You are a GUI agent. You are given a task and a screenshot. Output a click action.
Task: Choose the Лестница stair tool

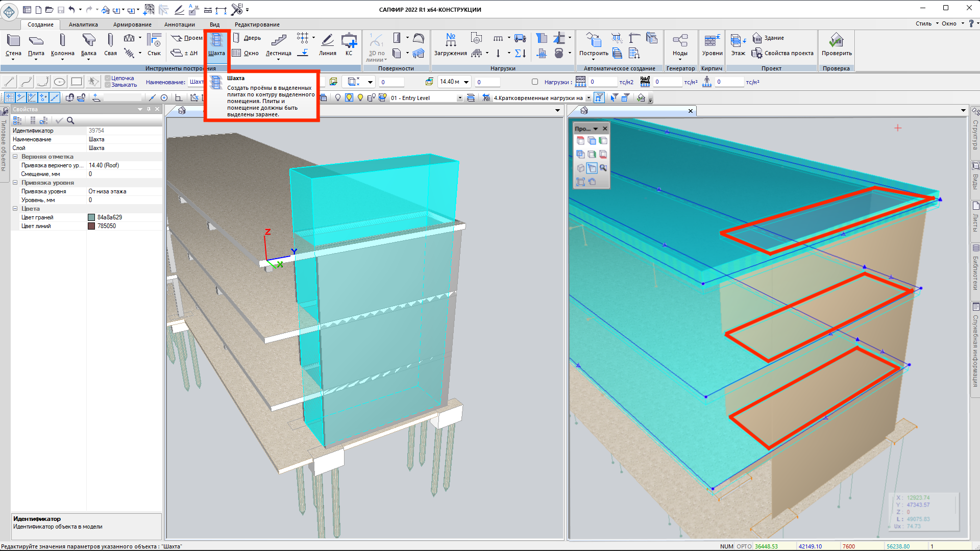279,44
